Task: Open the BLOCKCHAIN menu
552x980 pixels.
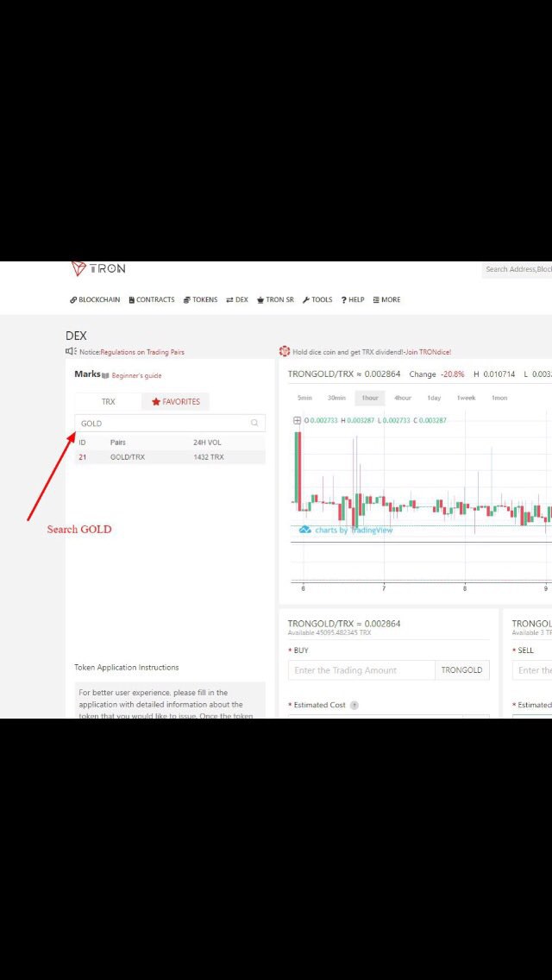Action: tap(95, 300)
